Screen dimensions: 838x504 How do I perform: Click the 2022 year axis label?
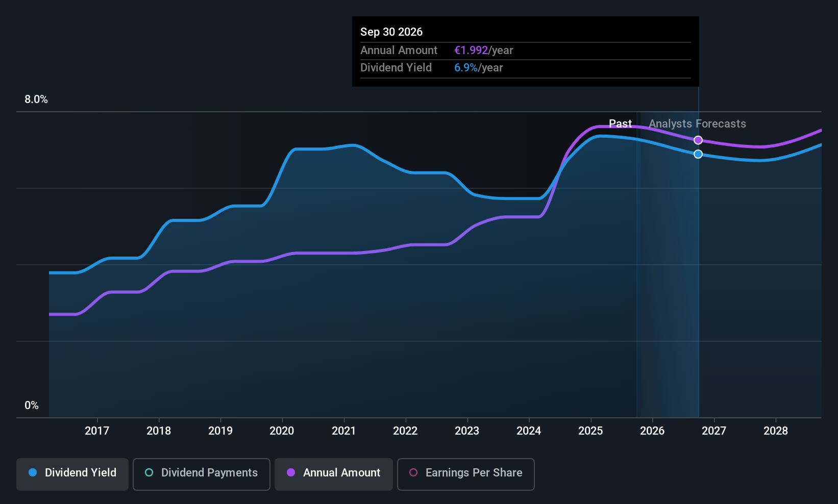pos(405,431)
